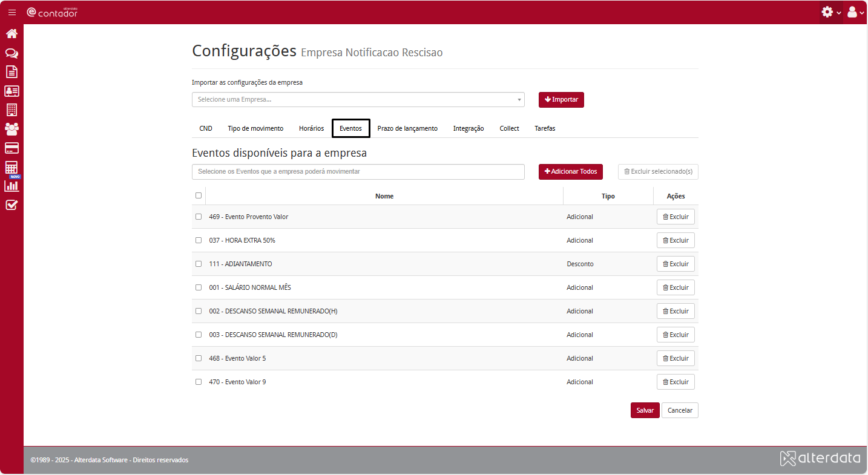This screenshot has width=868, height=475.
Task: Click the Alterdata Software copyright footer text
Action: click(110, 460)
